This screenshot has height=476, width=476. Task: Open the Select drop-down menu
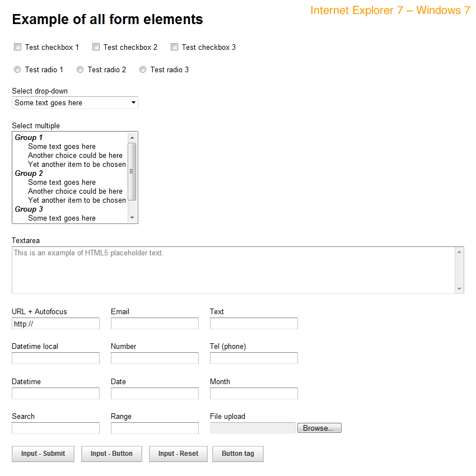point(75,102)
